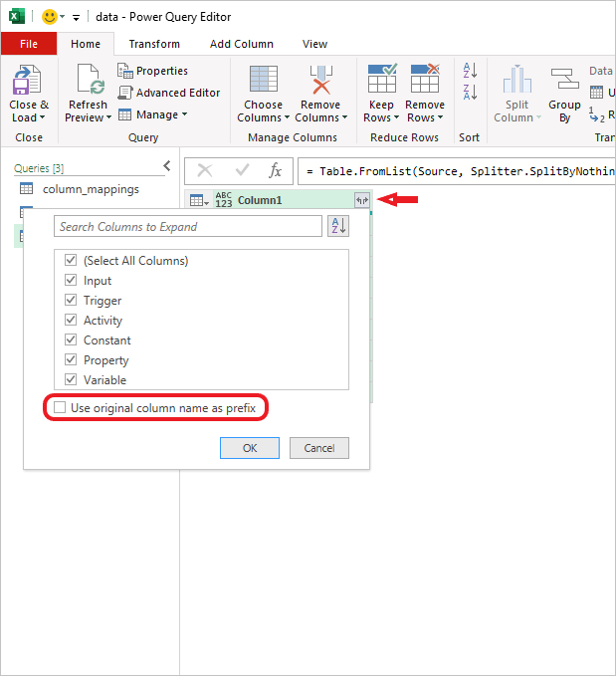This screenshot has width=616, height=676.
Task: Switch to the Home tab
Action: click(x=86, y=44)
